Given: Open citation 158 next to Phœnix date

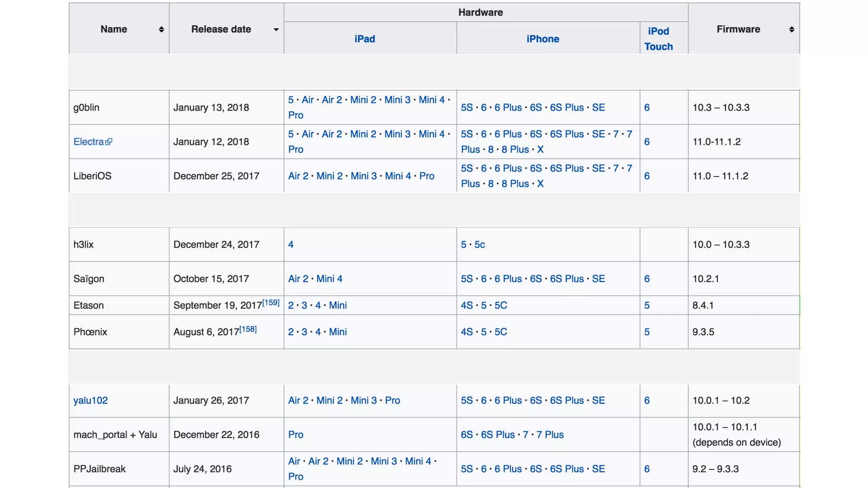Looking at the screenshot, I should 248,329.
